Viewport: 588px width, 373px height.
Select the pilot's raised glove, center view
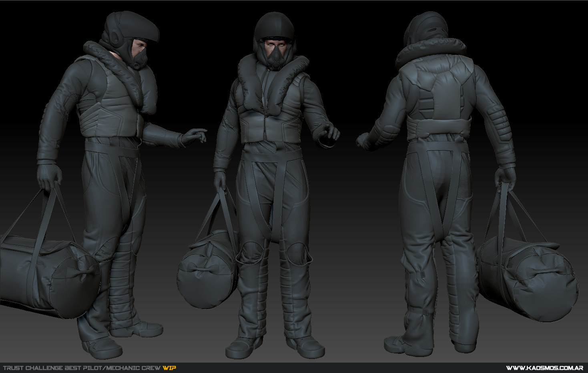coord(326,134)
